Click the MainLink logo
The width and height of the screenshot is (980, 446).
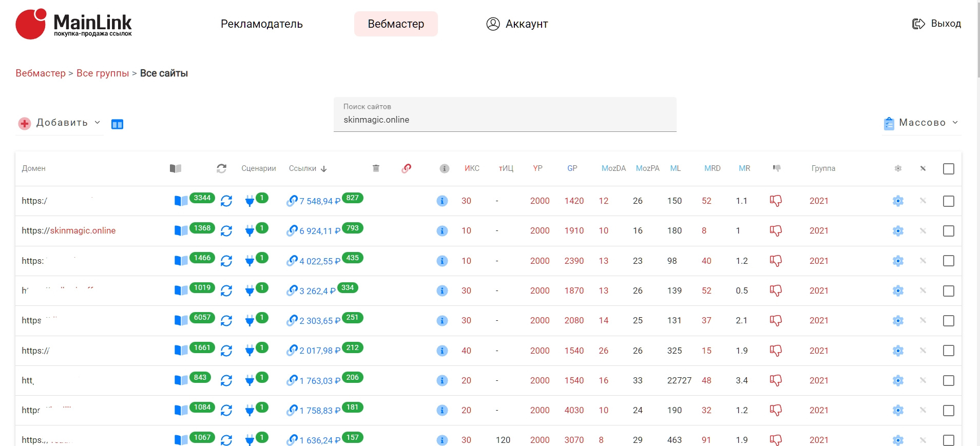[x=73, y=24]
